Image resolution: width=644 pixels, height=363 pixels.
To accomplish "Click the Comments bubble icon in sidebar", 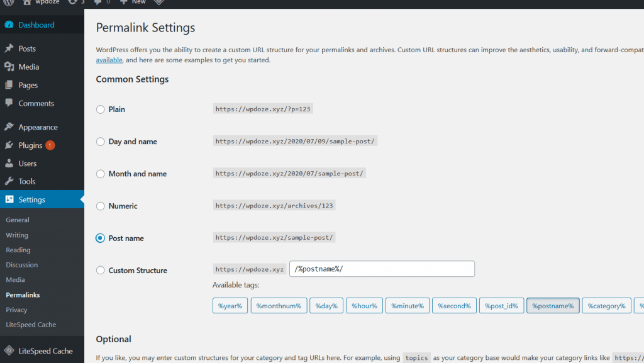I will (9, 103).
